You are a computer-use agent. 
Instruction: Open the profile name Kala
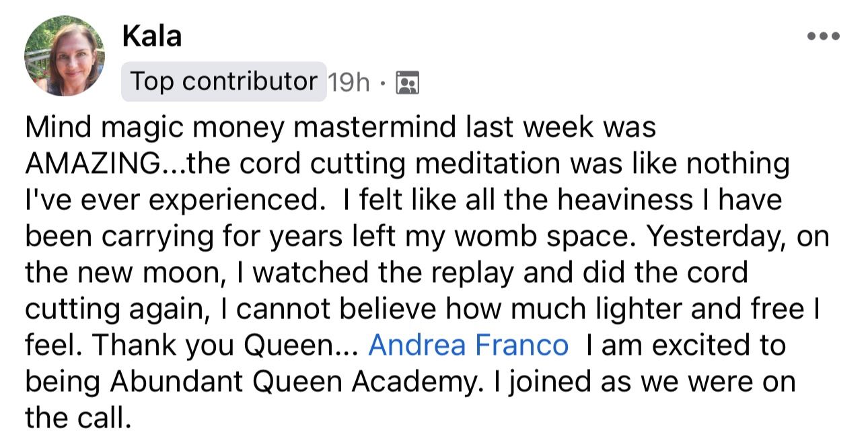tap(151, 36)
